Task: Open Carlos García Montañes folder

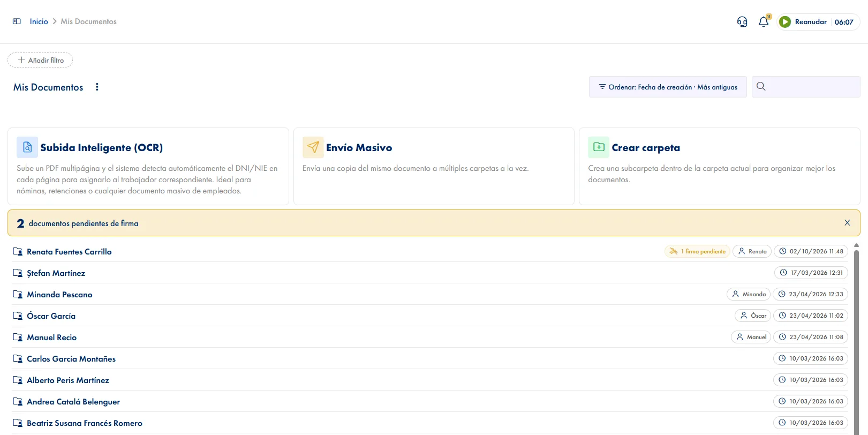Action: coord(71,359)
